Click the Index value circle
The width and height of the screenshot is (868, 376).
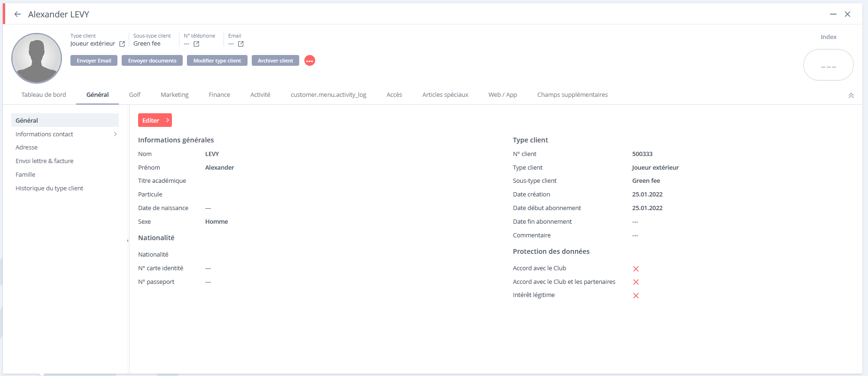pyautogui.click(x=829, y=65)
